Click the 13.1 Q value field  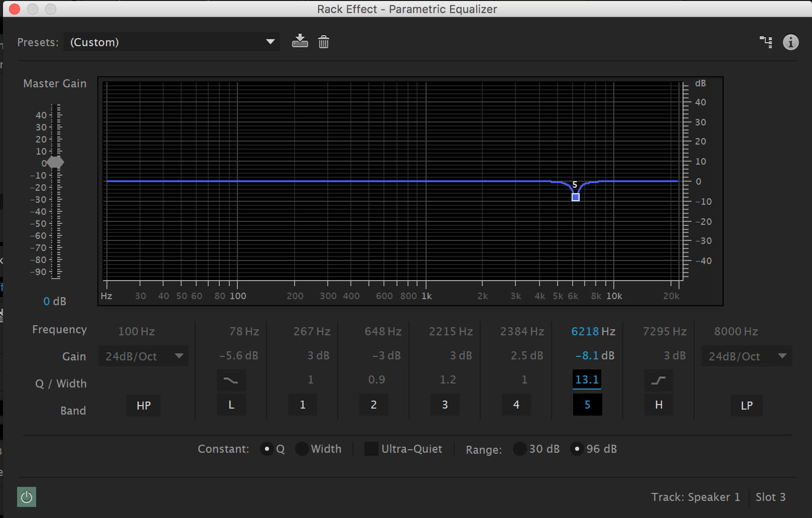coord(587,379)
